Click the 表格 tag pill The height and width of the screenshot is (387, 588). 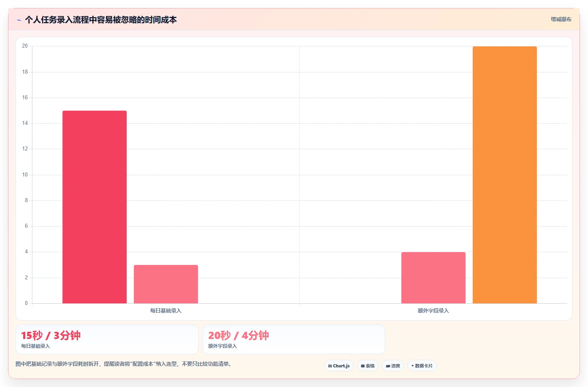pos(368,366)
